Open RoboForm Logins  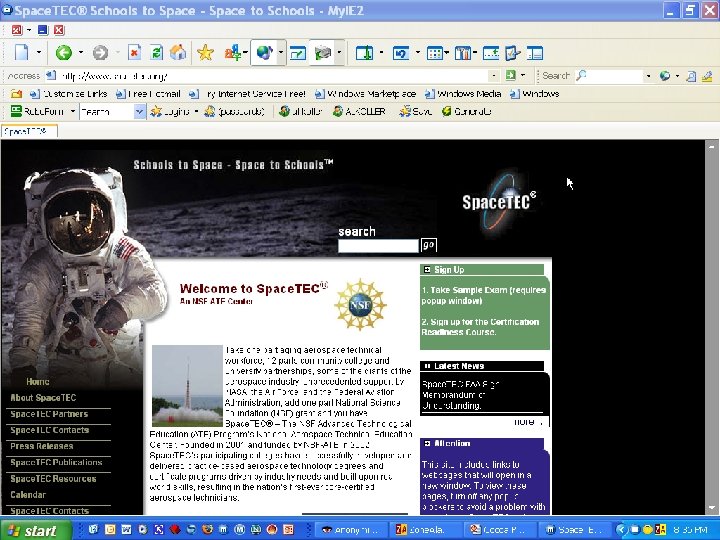point(170,111)
